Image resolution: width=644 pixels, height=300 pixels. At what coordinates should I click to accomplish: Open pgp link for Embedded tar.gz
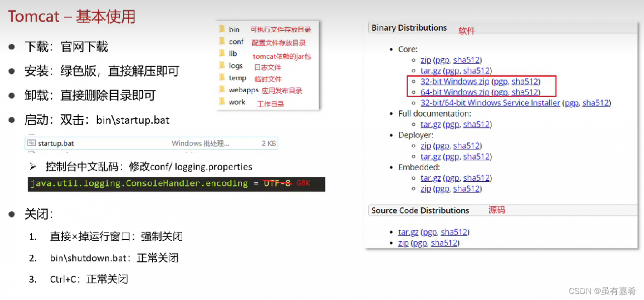[452, 178]
